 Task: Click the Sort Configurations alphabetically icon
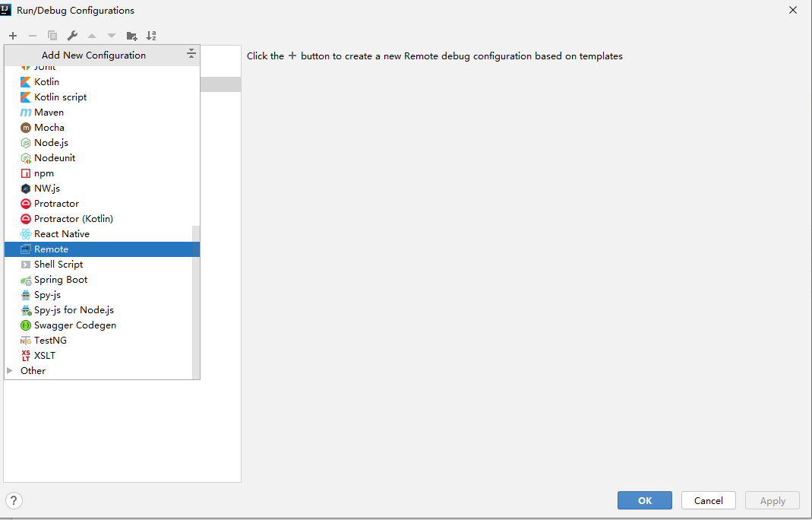(x=151, y=36)
